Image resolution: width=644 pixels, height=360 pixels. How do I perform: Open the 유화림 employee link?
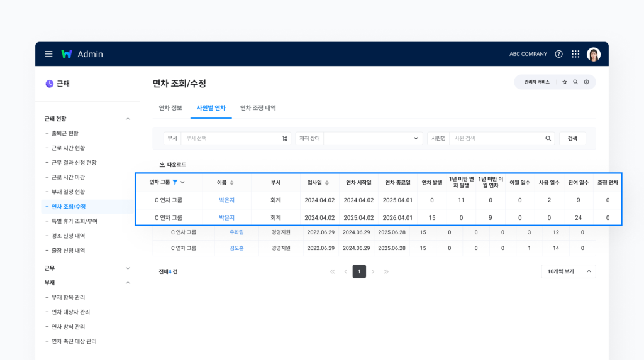pyautogui.click(x=236, y=232)
